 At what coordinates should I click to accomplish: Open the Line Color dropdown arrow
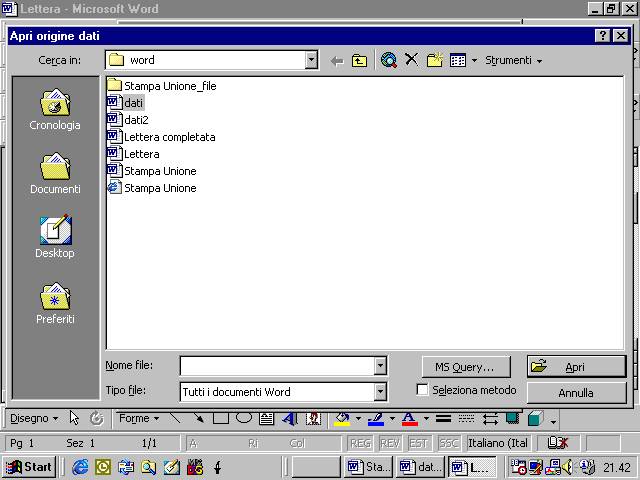tap(392, 418)
